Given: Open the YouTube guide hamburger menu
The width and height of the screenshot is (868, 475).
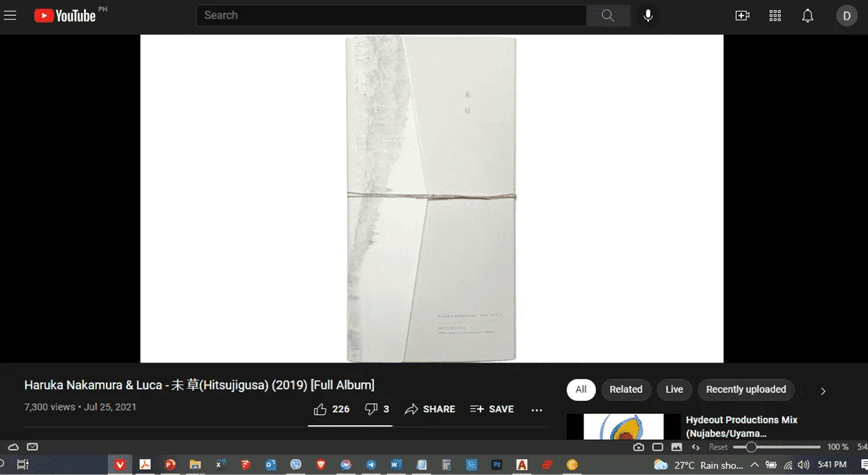Looking at the screenshot, I should coord(10,15).
